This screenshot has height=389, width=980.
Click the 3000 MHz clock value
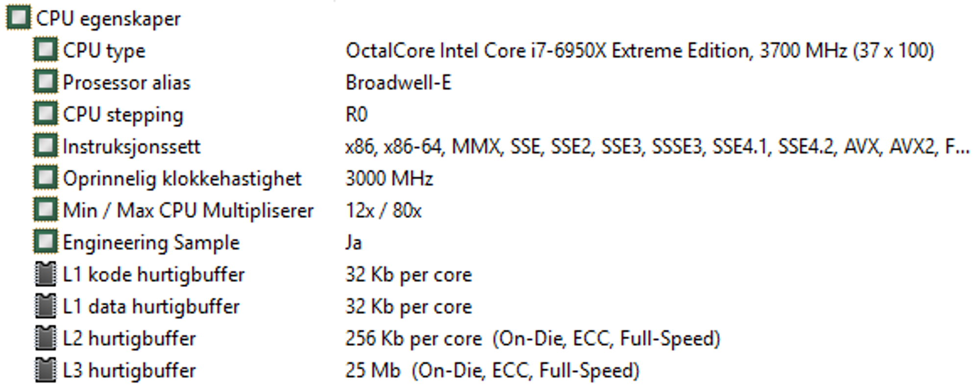(390, 178)
